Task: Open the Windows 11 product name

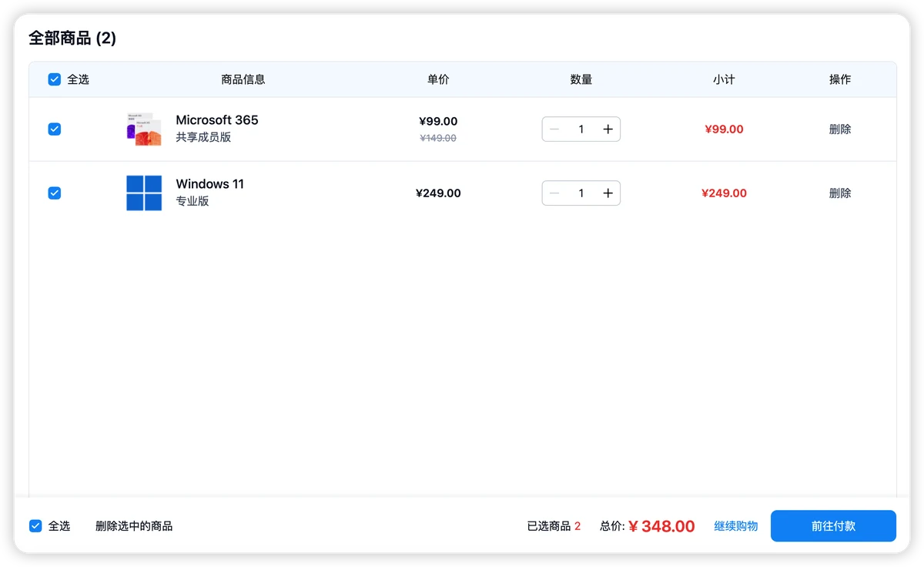Action: (x=210, y=184)
